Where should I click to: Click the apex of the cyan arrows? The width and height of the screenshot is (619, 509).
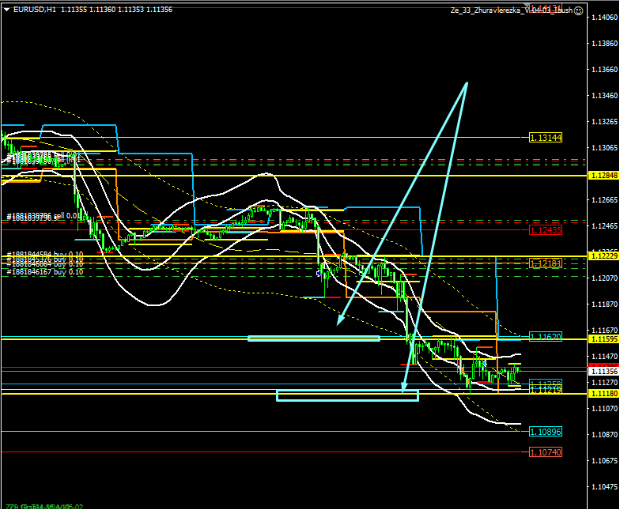[x=467, y=83]
